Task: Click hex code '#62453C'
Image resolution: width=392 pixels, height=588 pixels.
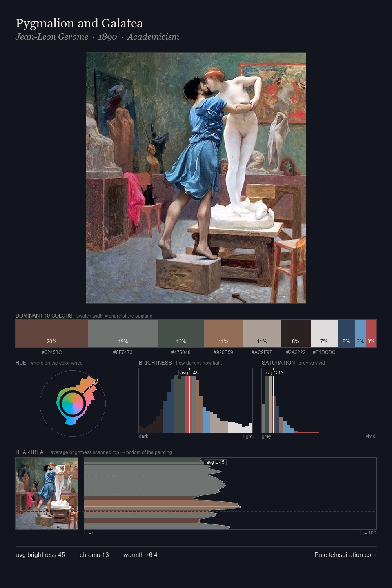Action: pos(52,352)
